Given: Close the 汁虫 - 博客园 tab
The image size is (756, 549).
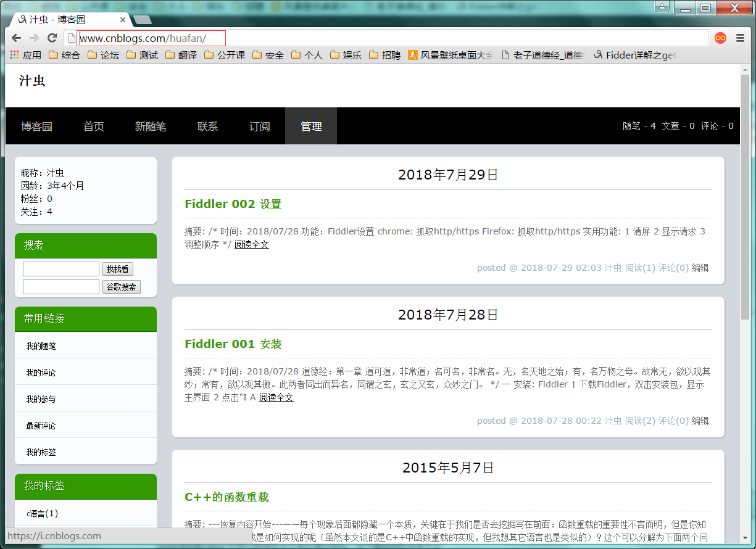Looking at the screenshot, I should tap(123, 20).
